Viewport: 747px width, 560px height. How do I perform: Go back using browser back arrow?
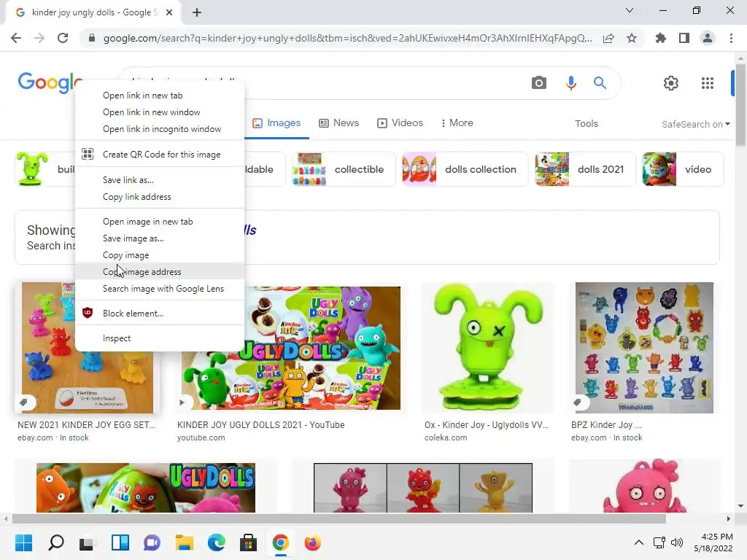coord(16,38)
